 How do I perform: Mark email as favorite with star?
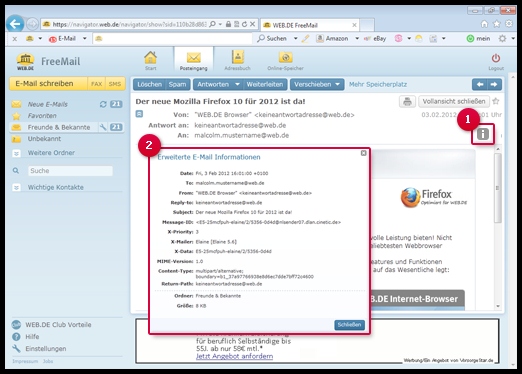click(x=496, y=101)
